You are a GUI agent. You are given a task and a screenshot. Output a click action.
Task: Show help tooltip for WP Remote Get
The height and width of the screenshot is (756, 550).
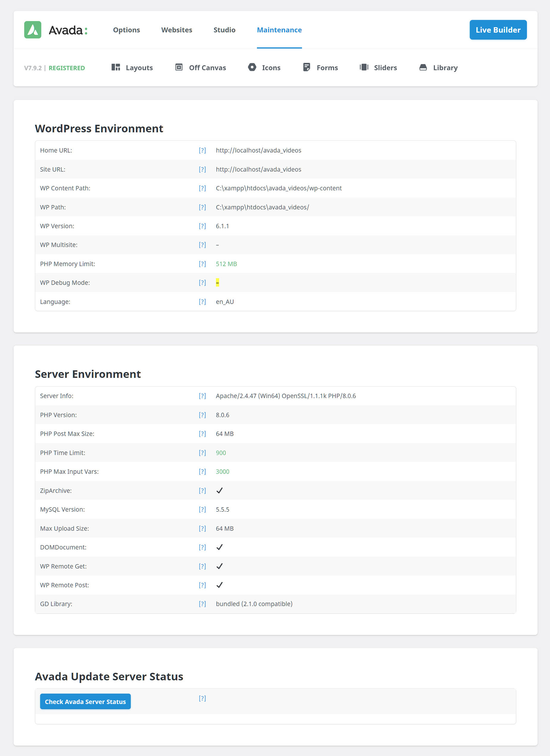pyautogui.click(x=202, y=566)
